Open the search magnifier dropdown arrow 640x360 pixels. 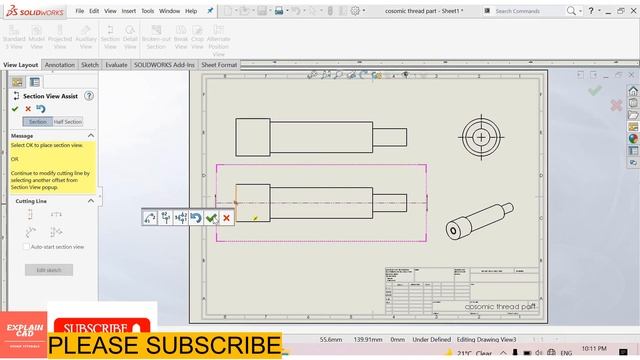580,11
